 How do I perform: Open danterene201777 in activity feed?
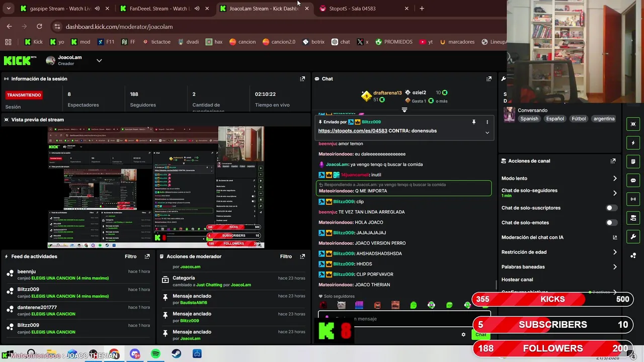pos(37,307)
